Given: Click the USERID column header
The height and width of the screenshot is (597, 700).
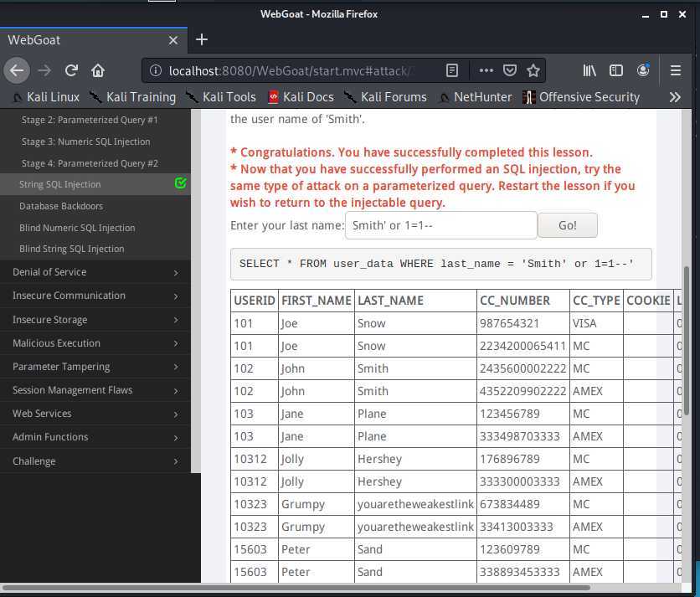Looking at the screenshot, I should click(x=255, y=301).
